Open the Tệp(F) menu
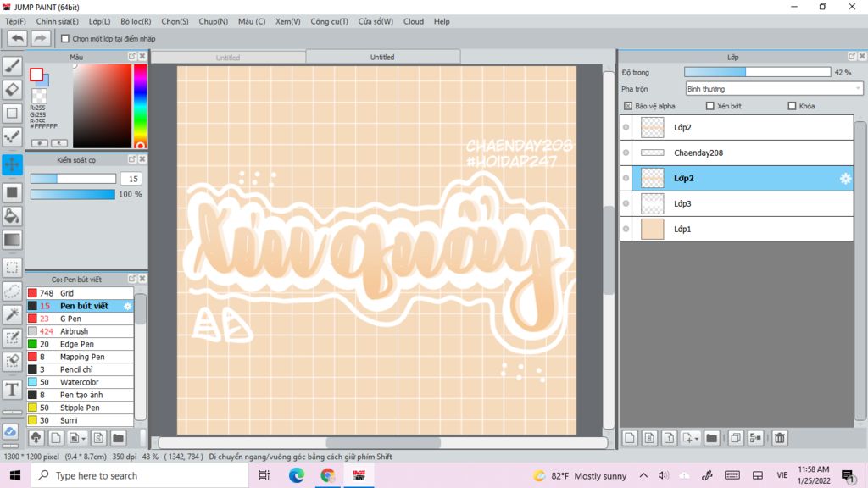Viewport: 868px width, 488px height. tap(15, 21)
